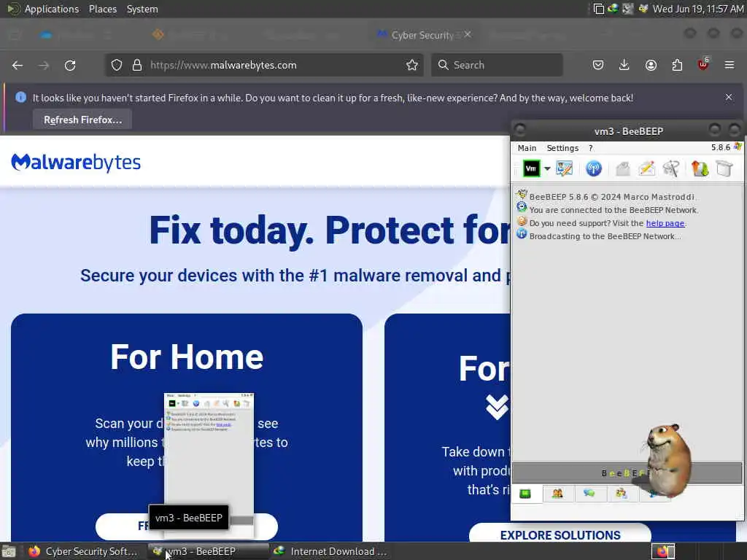This screenshot has height=560, width=747.
Task: Open the Firefox extensions puzzle icon
Action: point(677,65)
